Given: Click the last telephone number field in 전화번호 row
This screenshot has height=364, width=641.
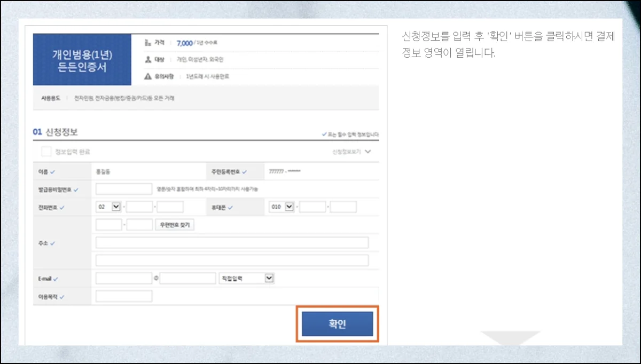Looking at the screenshot, I should pos(170,207).
